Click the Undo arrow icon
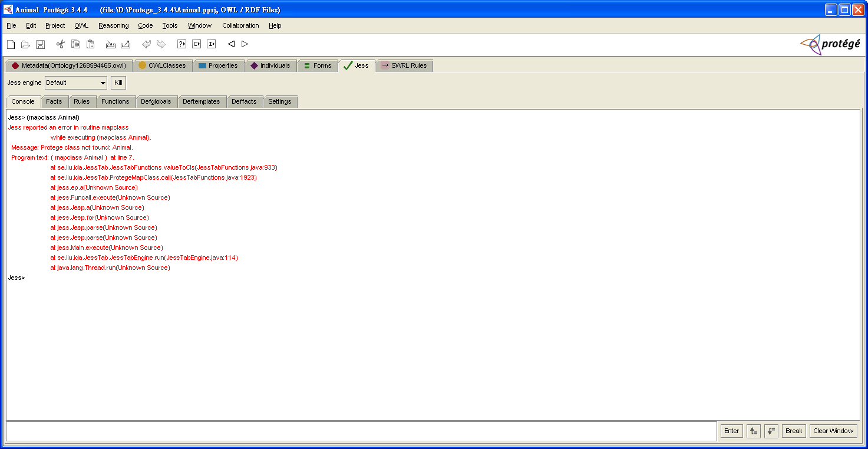The height and width of the screenshot is (449, 868). coord(146,44)
